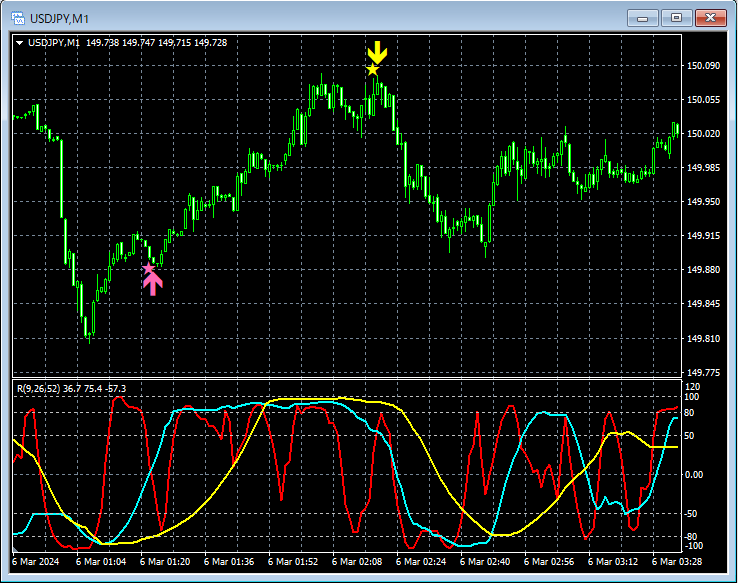This screenshot has width=739, height=583.
Task: Click the yellow star signal marker
Action: (x=372, y=70)
